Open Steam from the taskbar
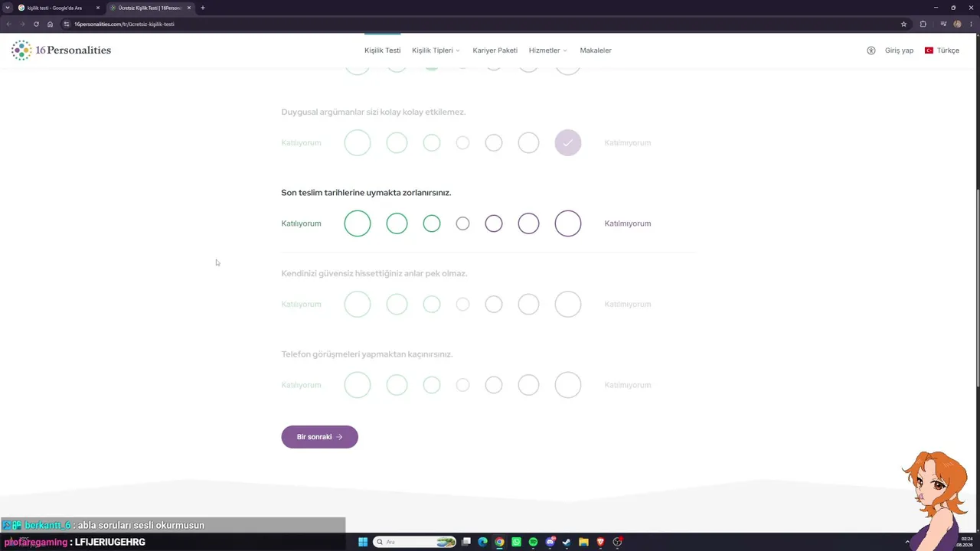The height and width of the screenshot is (551, 980). (x=567, y=542)
